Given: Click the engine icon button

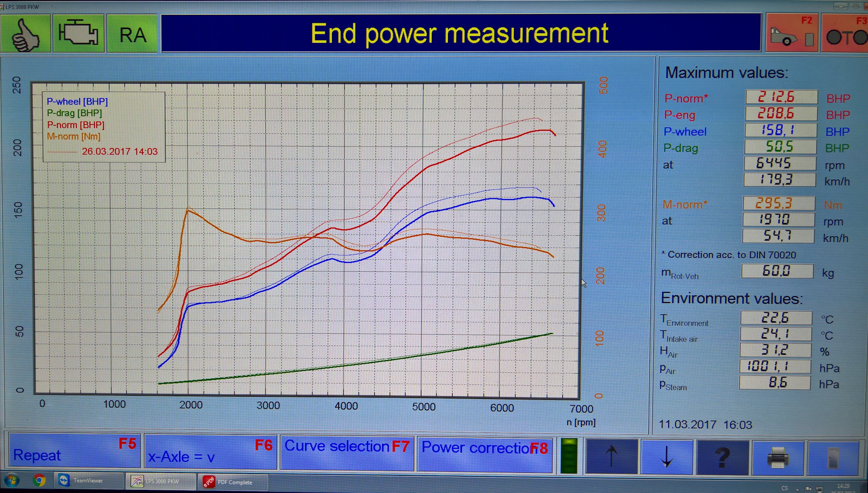Looking at the screenshot, I should (x=79, y=34).
